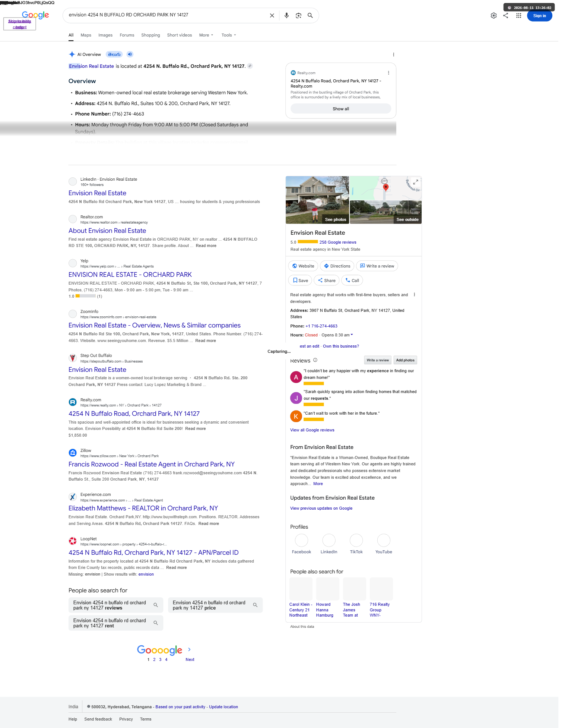Expand business description with More link
Screen dimensions: 565x728
click(318, 484)
